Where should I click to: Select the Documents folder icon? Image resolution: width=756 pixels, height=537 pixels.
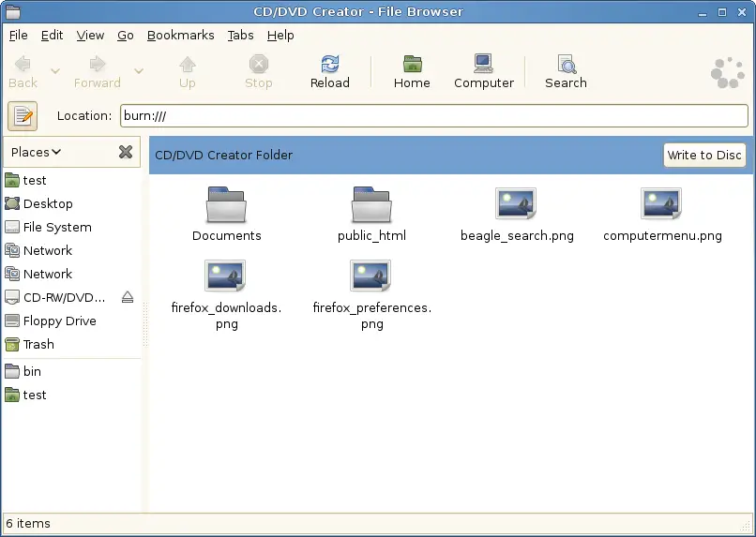226,204
